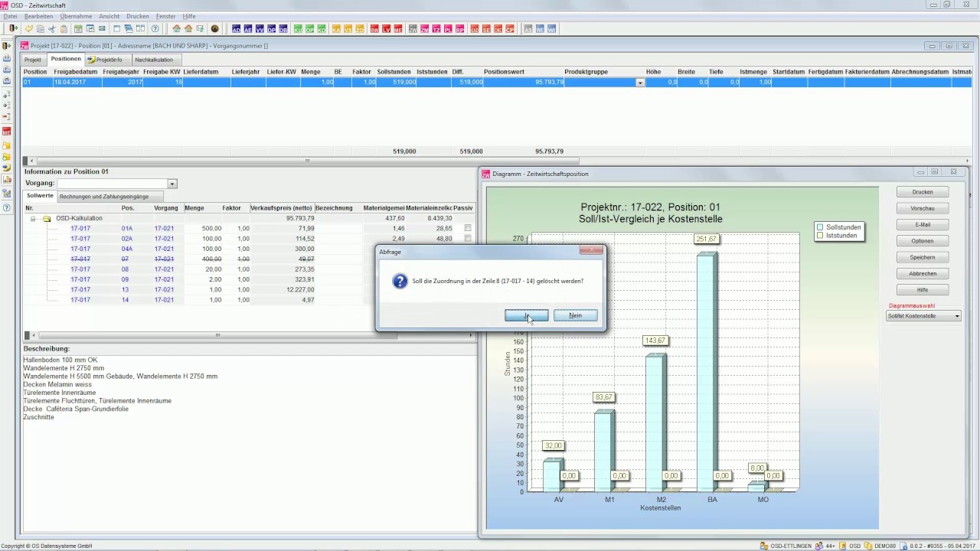The height and width of the screenshot is (551, 980).
Task: Click the orange KA toolbar icon
Action: coord(337,29)
